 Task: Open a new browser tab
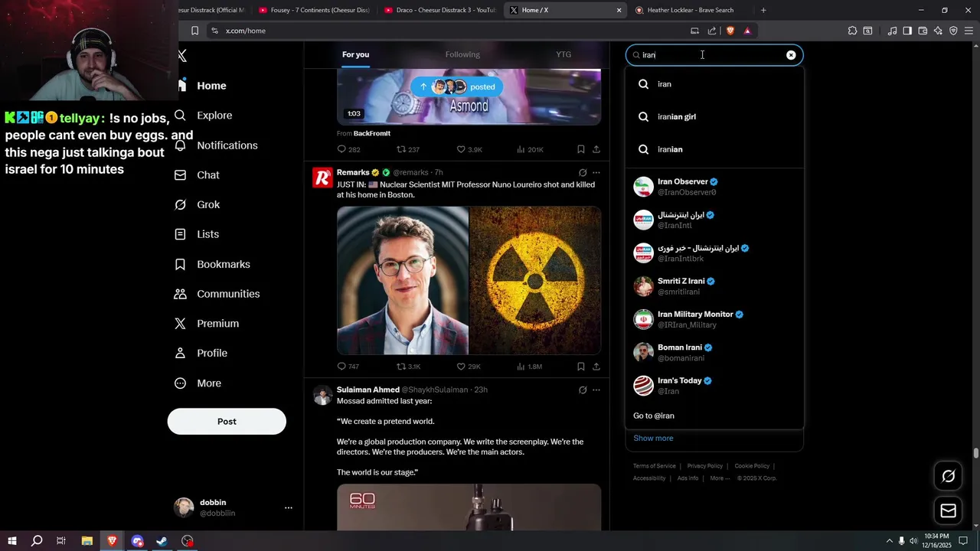(x=763, y=10)
